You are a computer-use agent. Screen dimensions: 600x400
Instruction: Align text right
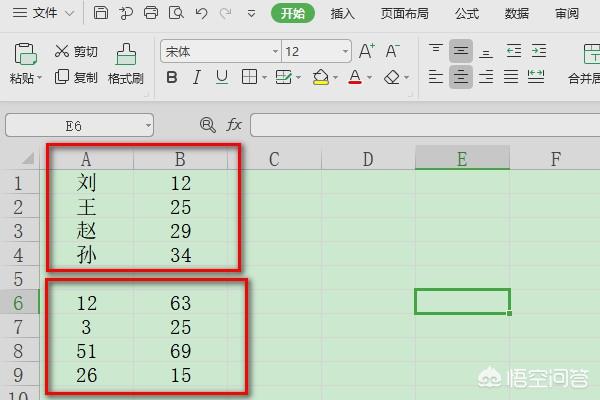[x=486, y=77]
